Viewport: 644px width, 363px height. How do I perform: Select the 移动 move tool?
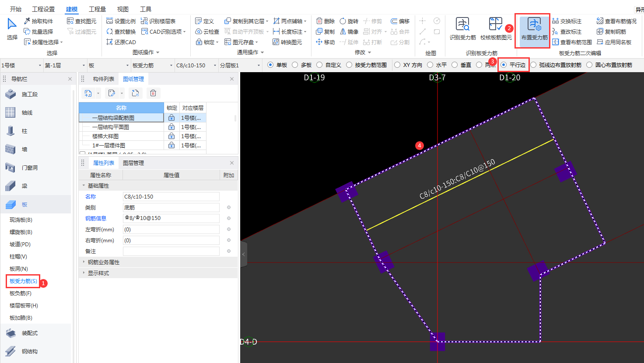(x=325, y=42)
